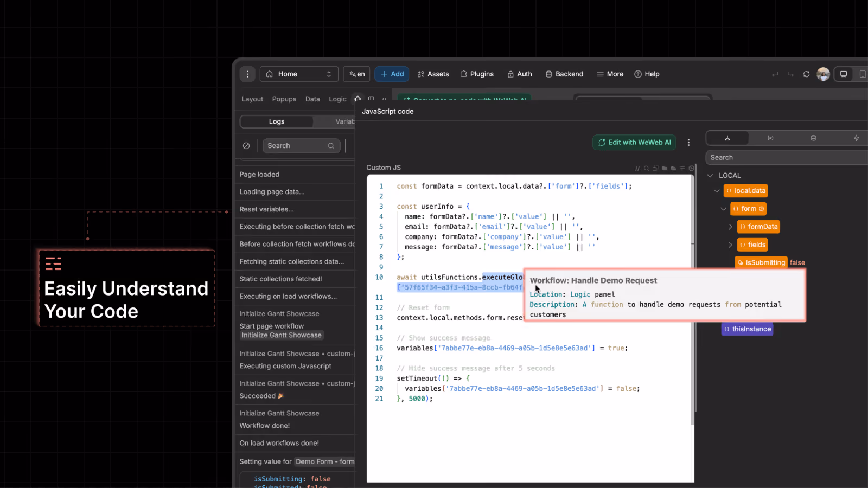
Task: Toggle the Variables view next to Logs
Action: (x=344, y=121)
